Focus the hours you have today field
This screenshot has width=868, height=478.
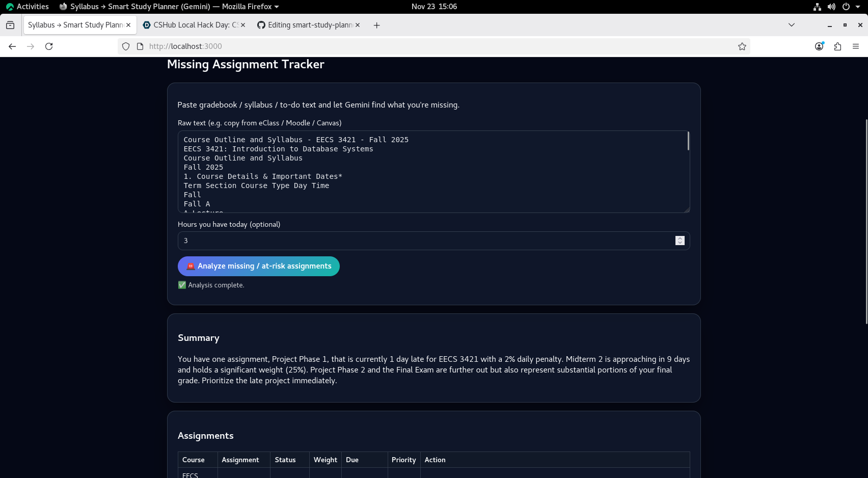click(433, 241)
